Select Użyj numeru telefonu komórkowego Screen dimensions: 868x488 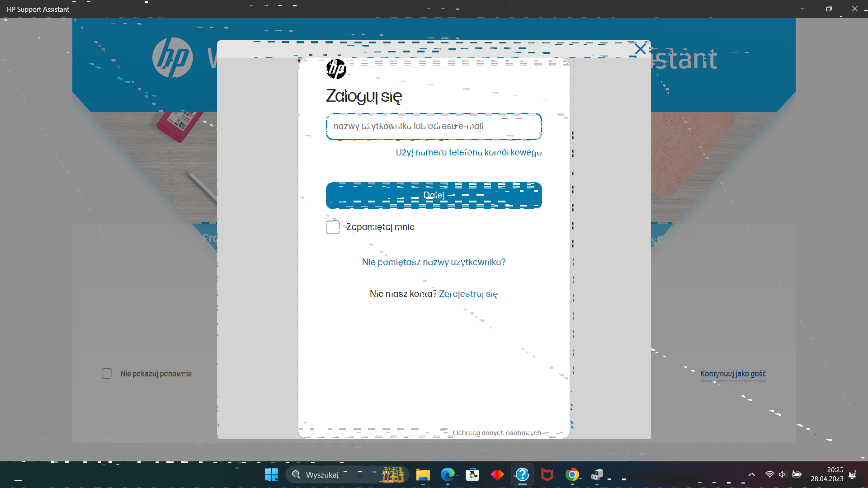(468, 152)
